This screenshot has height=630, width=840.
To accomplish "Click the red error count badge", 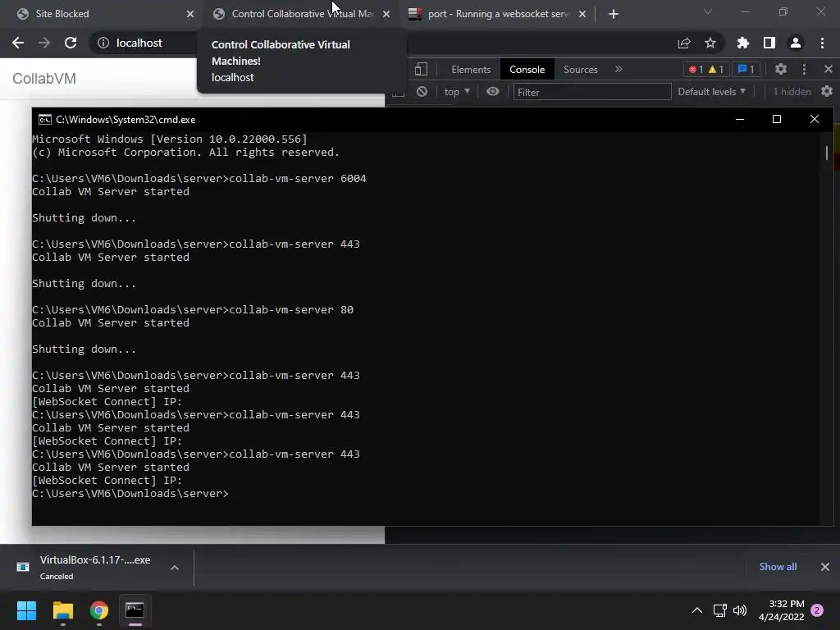I will [696, 69].
